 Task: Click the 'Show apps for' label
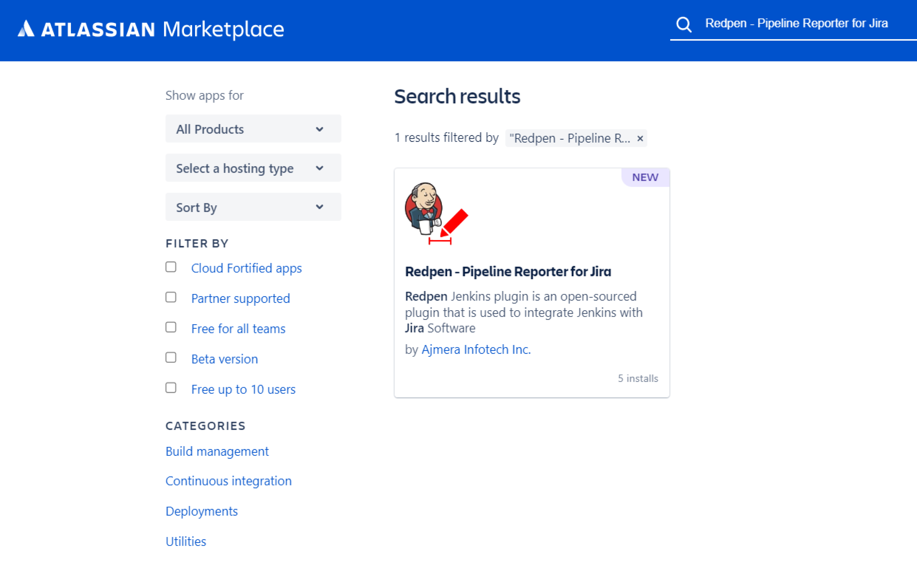click(x=204, y=96)
